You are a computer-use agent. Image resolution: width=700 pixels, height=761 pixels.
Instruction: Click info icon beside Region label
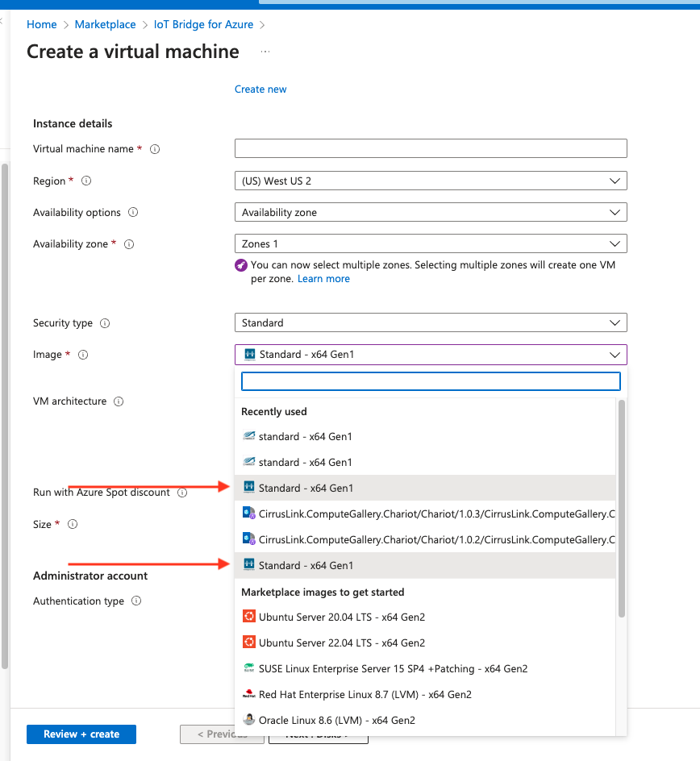tap(86, 181)
